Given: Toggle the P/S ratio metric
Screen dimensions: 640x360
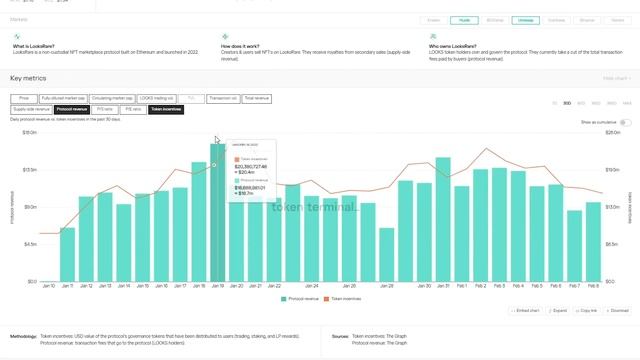Looking at the screenshot, I should coord(105,109).
